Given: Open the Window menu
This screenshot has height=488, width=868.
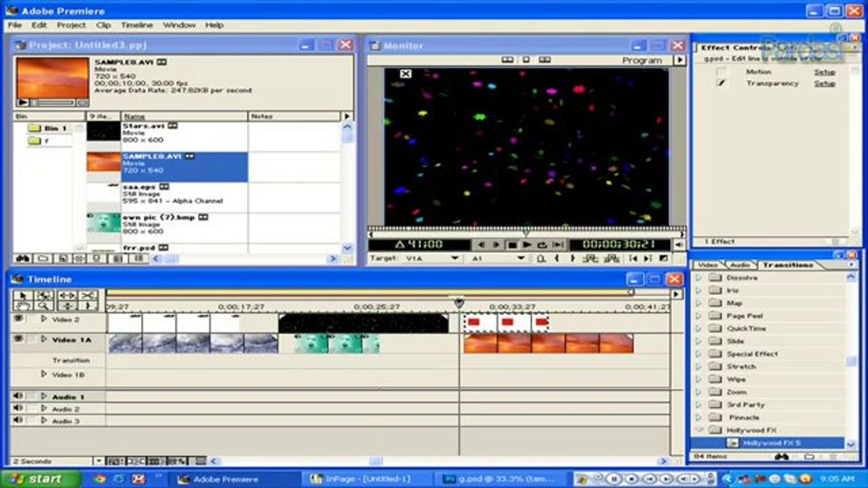Looking at the screenshot, I should click(179, 25).
